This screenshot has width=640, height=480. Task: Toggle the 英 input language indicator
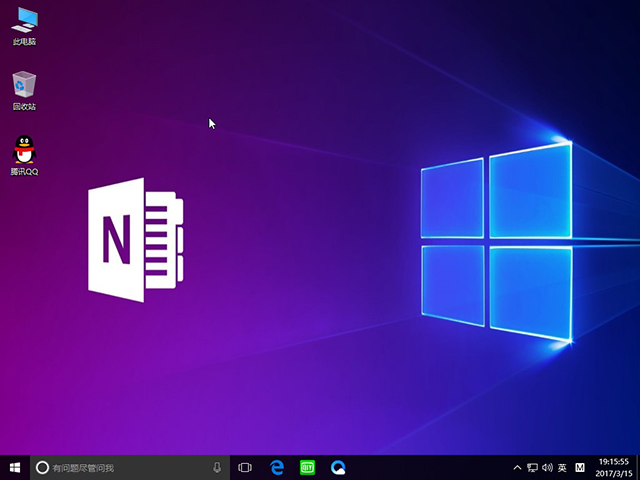562,467
